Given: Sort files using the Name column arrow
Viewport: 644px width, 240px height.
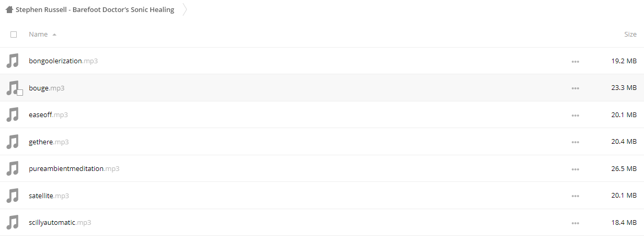Looking at the screenshot, I should coord(54,35).
